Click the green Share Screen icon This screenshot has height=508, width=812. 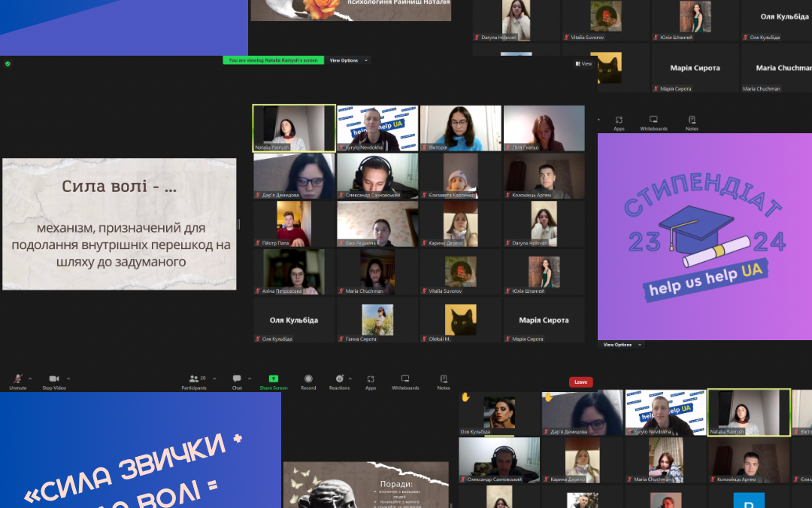273,379
